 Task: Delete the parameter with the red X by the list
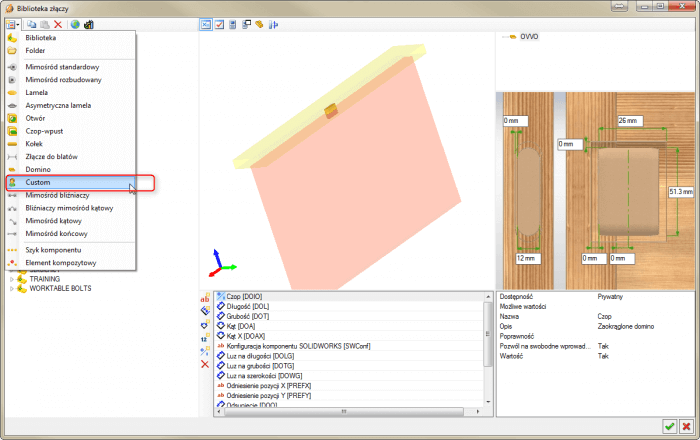(205, 364)
